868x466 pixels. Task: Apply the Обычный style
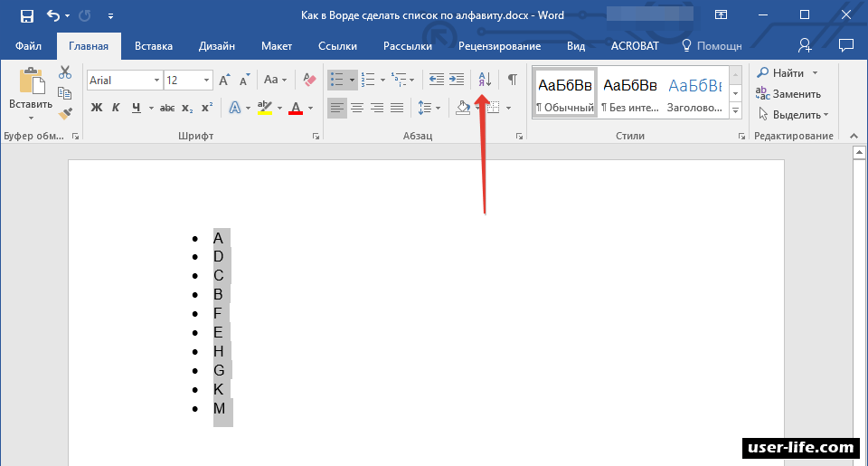click(565, 92)
